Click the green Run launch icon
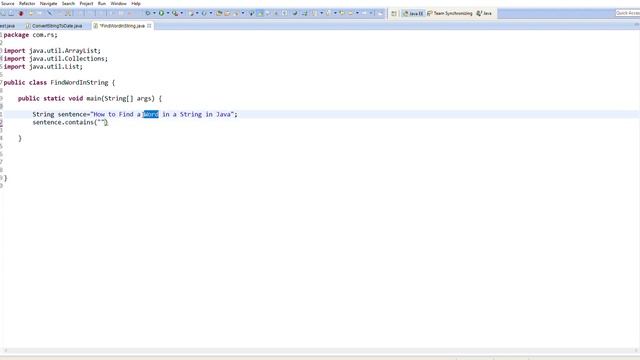The width and height of the screenshot is (640, 360). coord(162,13)
